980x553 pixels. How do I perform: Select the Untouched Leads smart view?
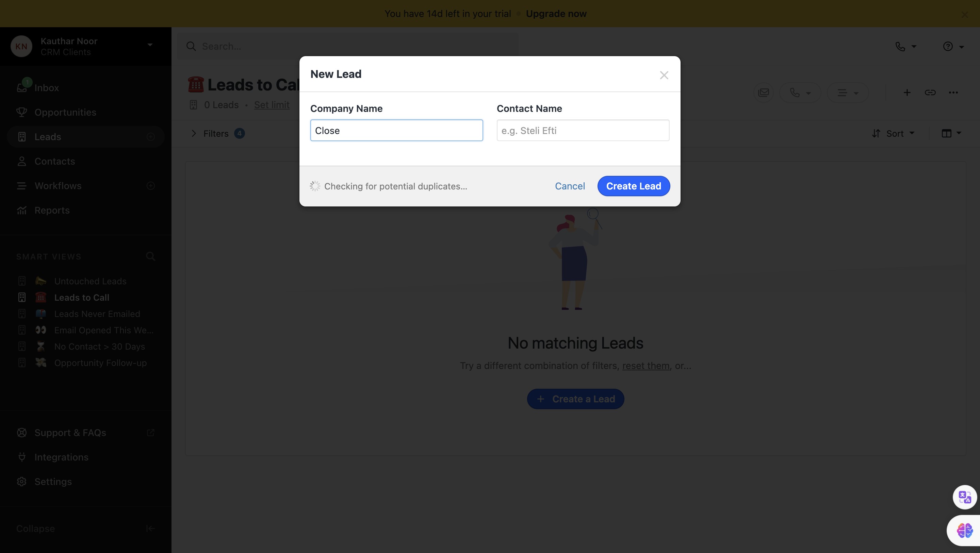(90, 281)
